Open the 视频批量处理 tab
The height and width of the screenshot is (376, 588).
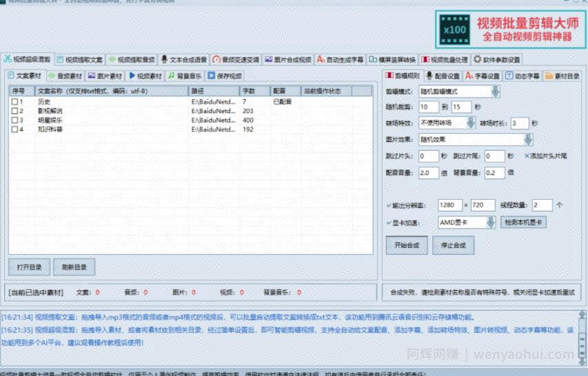point(445,59)
